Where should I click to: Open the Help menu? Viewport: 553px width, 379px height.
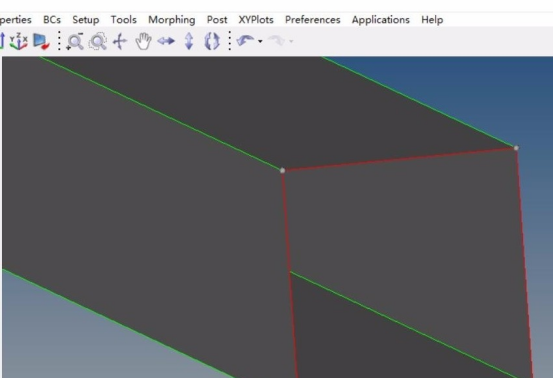click(432, 20)
